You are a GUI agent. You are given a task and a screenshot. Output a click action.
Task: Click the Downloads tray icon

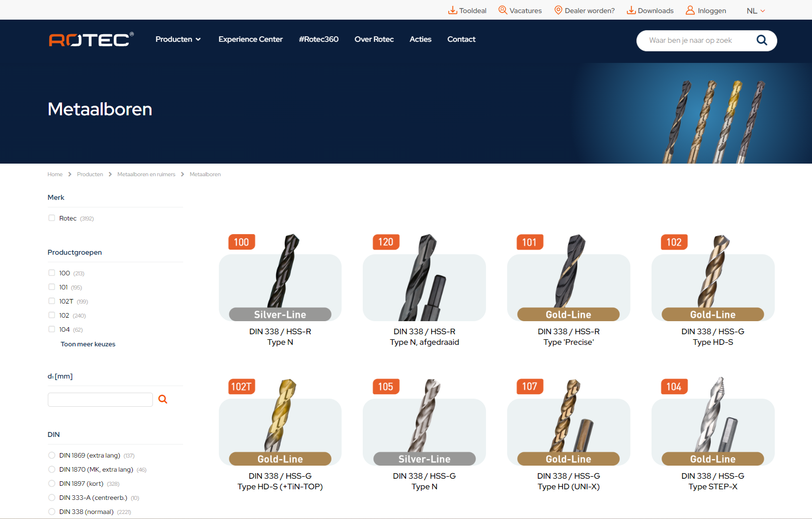pyautogui.click(x=631, y=11)
